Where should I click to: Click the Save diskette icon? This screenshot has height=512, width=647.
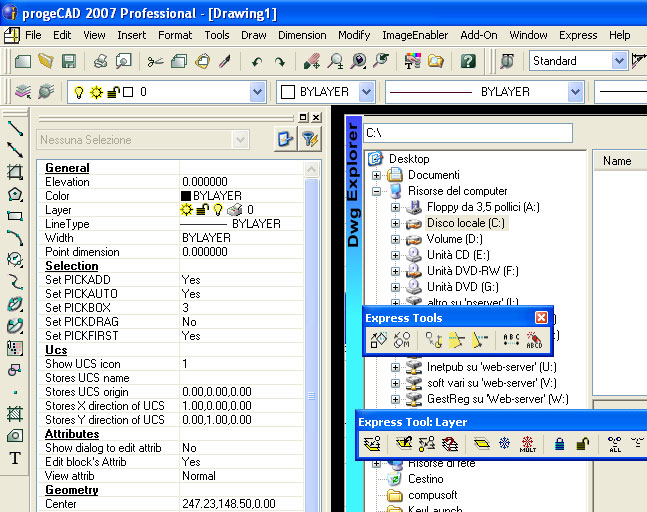click(x=69, y=61)
